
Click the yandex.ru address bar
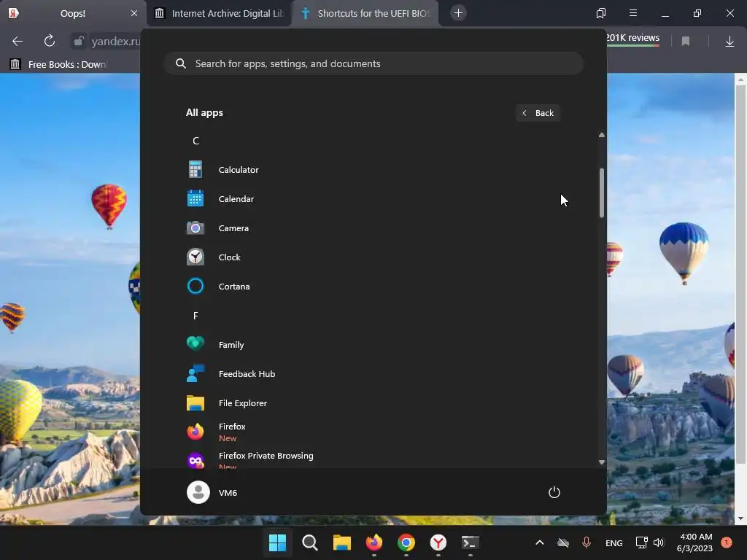(115, 42)
